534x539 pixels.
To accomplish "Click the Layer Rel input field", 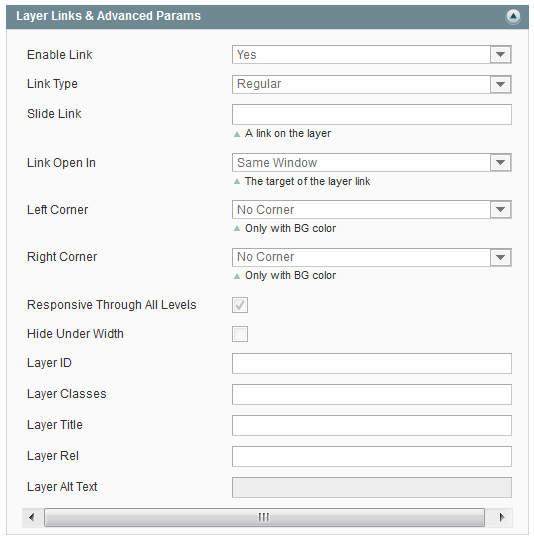I will pyautogui.click(x=372, y=456).
